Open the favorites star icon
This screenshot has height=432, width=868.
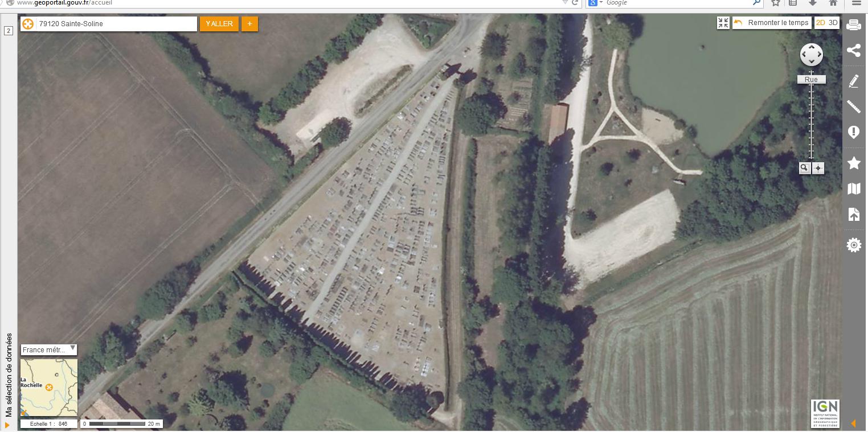(853, 163)
